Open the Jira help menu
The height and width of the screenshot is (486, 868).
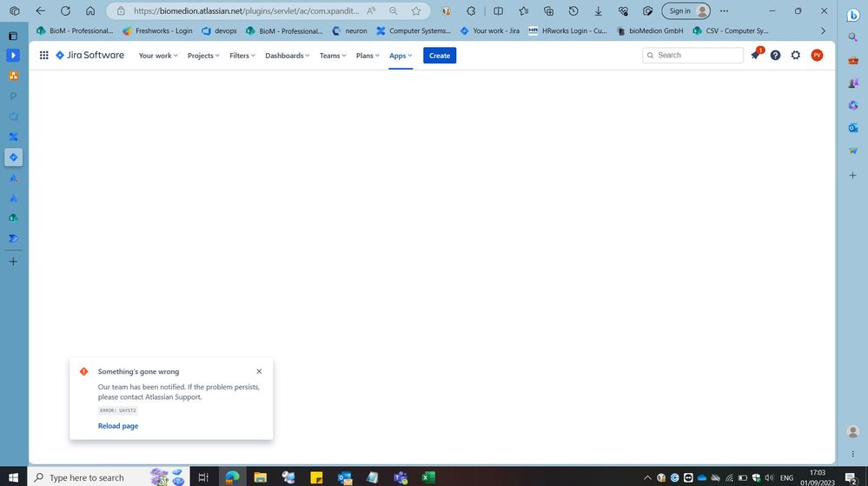click(x=776, y=56)
